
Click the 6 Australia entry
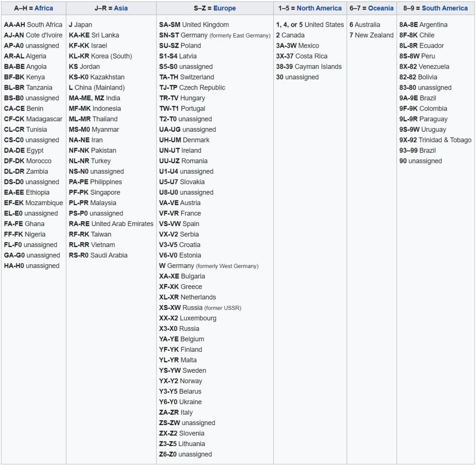(365, 25)
